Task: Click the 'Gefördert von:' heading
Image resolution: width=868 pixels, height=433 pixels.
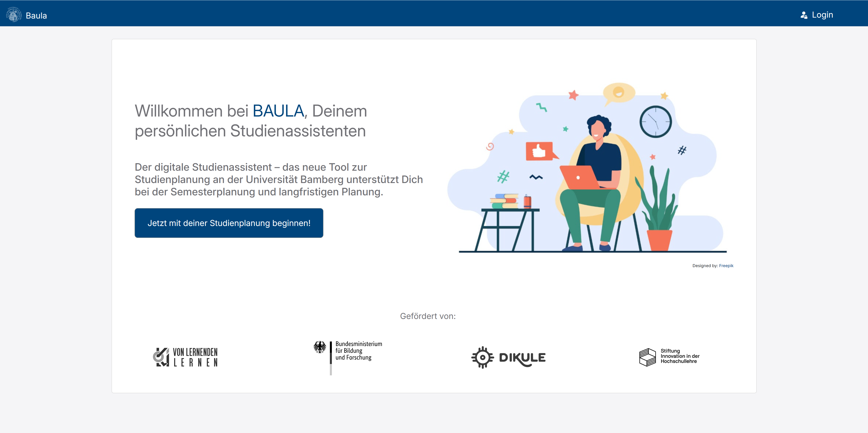Action: click(x=428, y=316)
